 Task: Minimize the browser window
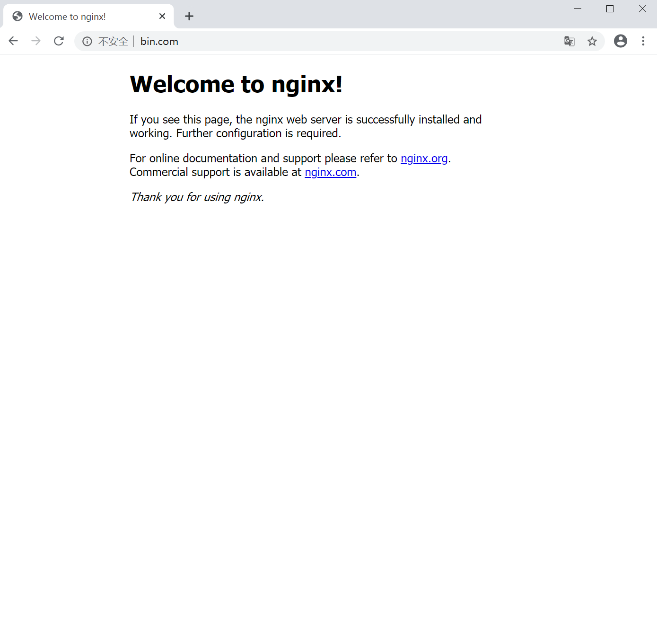(x=578, y=9)
